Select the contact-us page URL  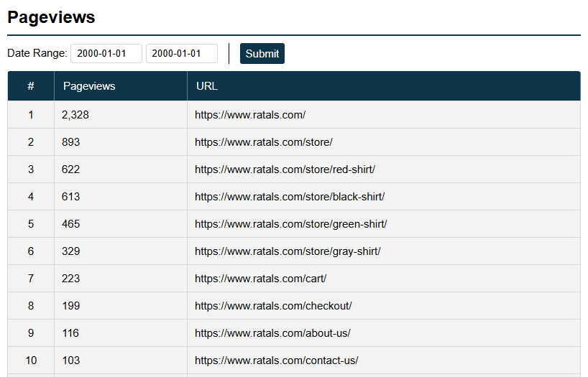coord(276,360)
